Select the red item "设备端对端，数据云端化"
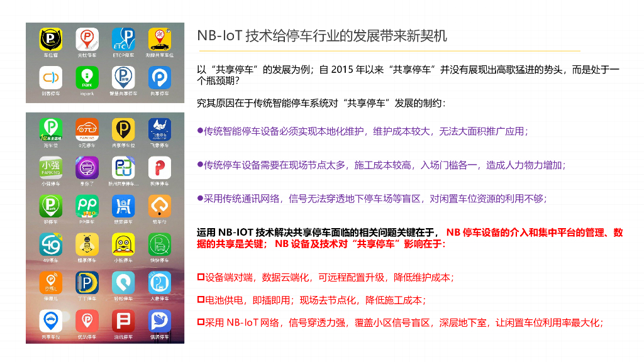The width and height of the screenshot is (644, 362). 326,277
